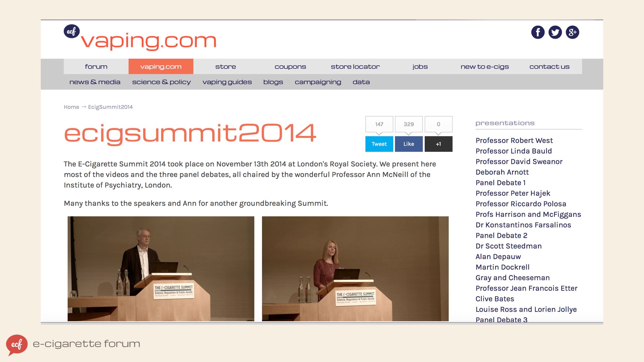This screenshot has height=362, width=644.
Task: Click the Google +1 button
Action: click(x=438, y=144)
